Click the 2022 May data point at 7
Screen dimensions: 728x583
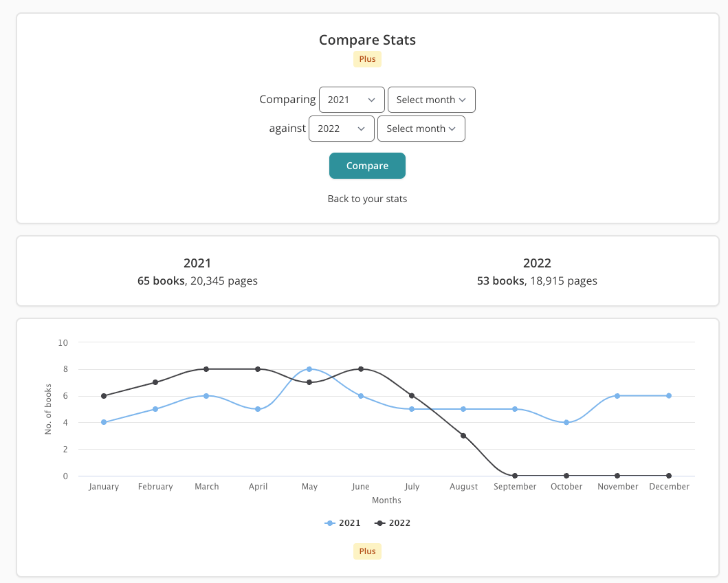tap(309, 382)
